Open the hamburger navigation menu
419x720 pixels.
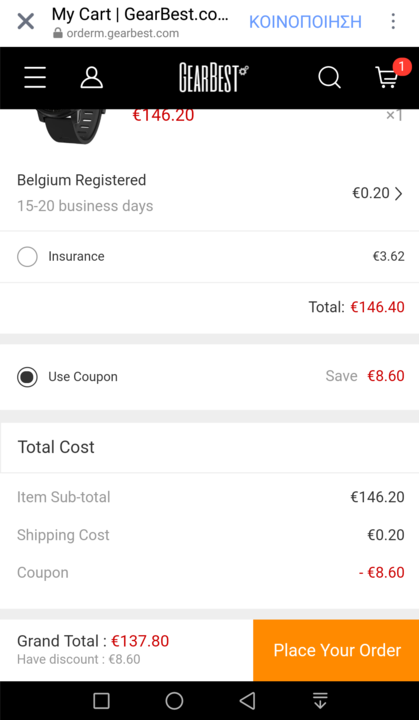coord(35,78)
